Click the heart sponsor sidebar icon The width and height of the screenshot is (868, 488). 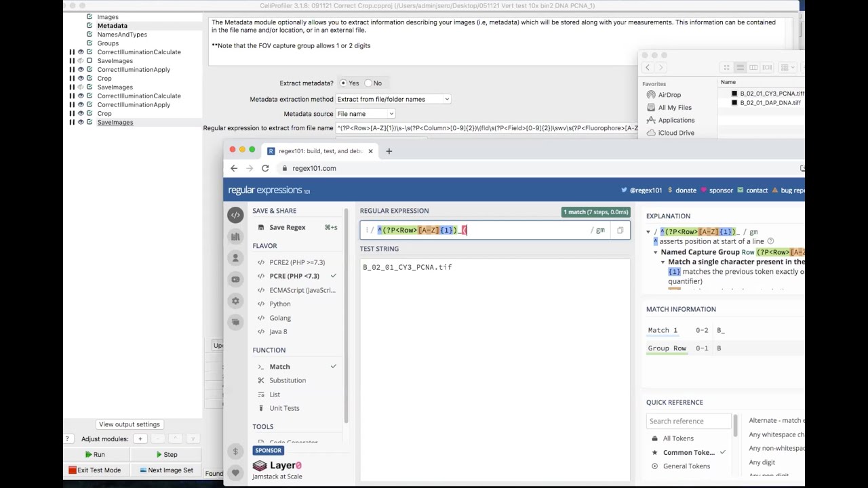[x=235, y=472]
